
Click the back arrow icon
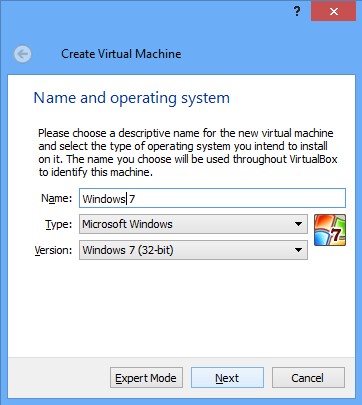[x=23, y=54]
